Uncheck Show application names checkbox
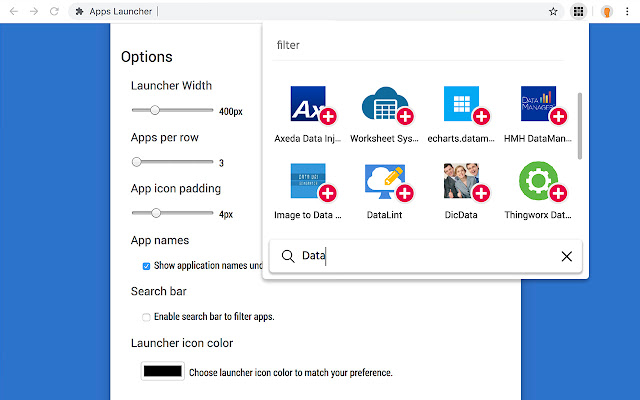The width and height of the screenshot is (640, 400). click(x=146, y=266)
